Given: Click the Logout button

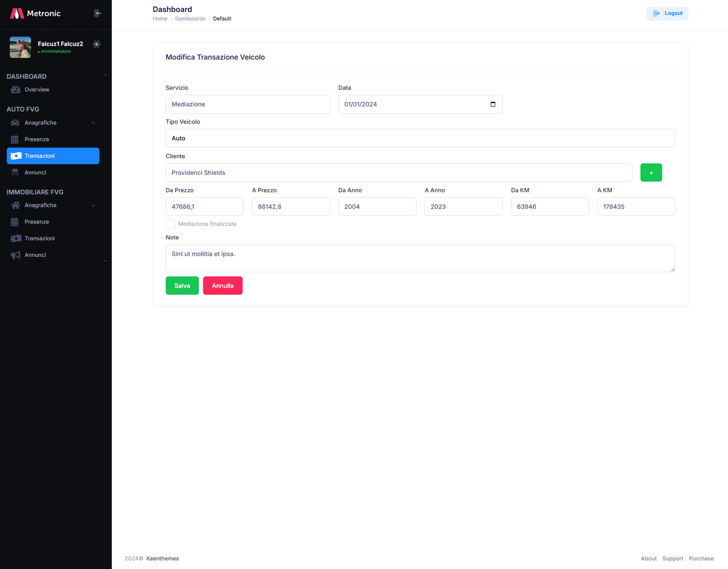Looking at the screenshot, I should pyautogui.click(x=667, y=13).
